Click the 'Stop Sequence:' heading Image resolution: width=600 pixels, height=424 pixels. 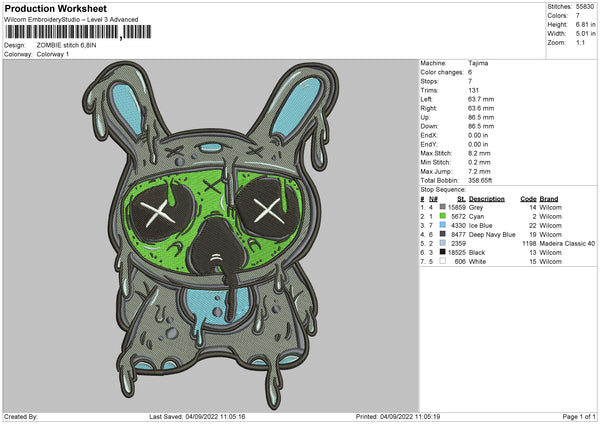[x=443, y=190]
